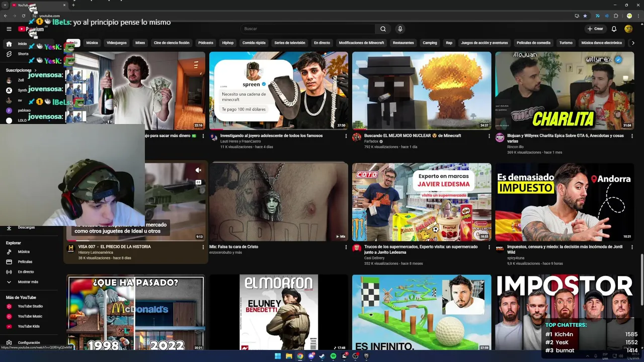The image size is (644, 362).
Task: Open options for VISA 007 video
Action: [203, 247]
